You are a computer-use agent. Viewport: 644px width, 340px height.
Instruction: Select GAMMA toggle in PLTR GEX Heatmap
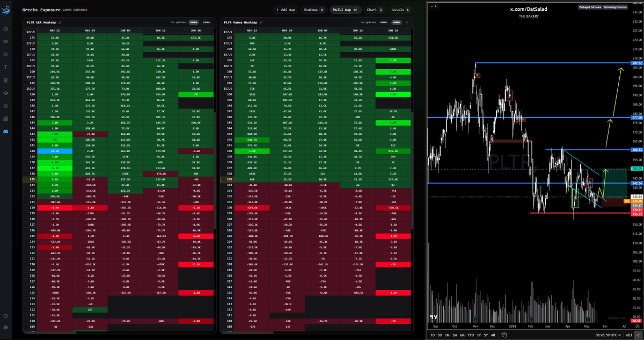tap(193, 23)
